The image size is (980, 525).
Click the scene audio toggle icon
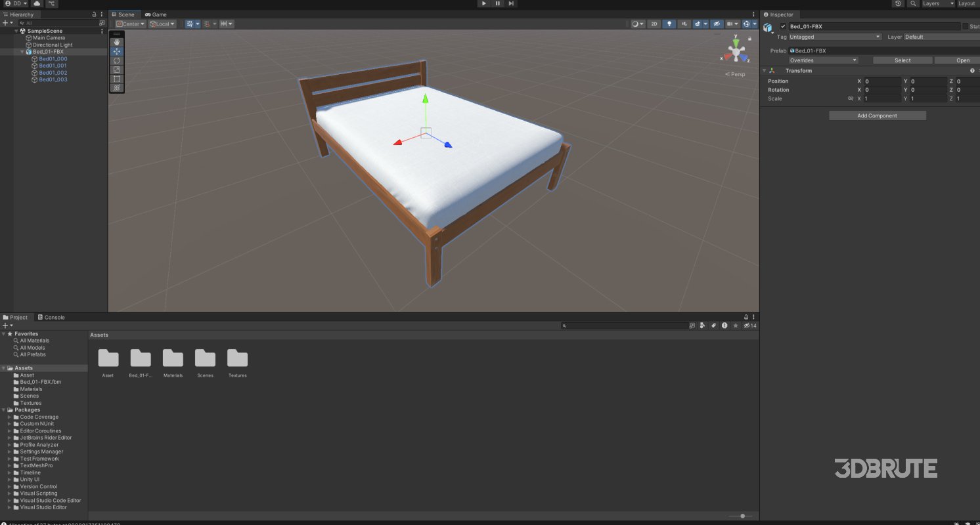coord(683,24)
